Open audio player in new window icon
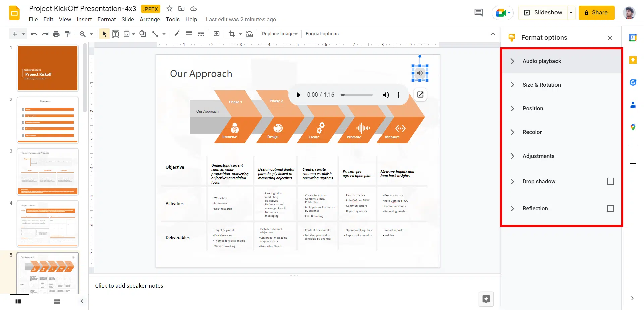 click(x=420, y=95)
